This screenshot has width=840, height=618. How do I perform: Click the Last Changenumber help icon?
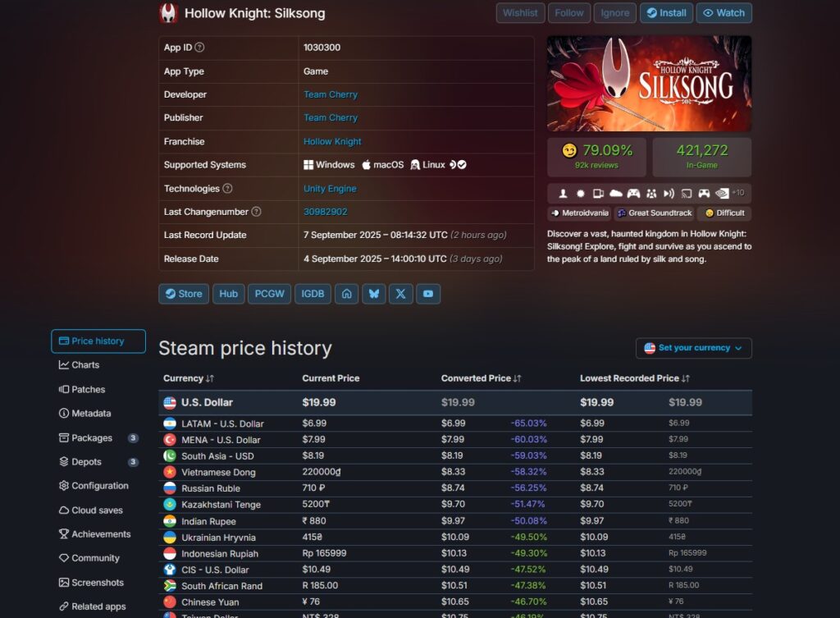pos(256,212)
